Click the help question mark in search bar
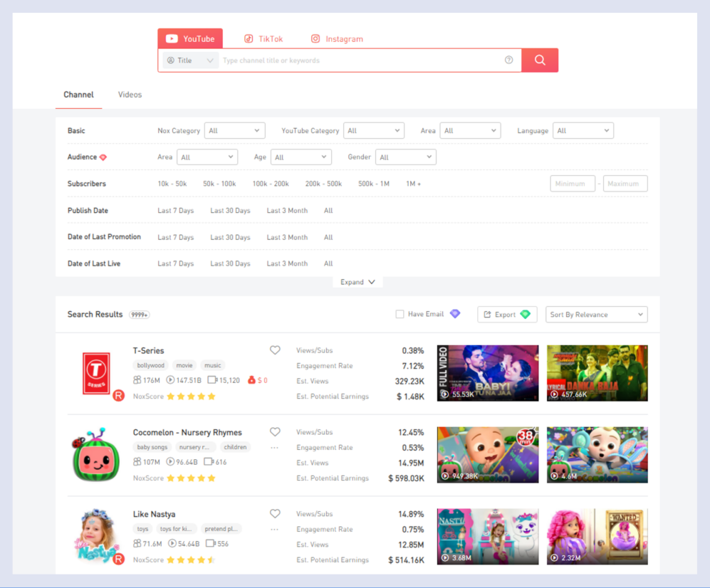Screen dimensions: 710x588 click(x=509, y=61)
